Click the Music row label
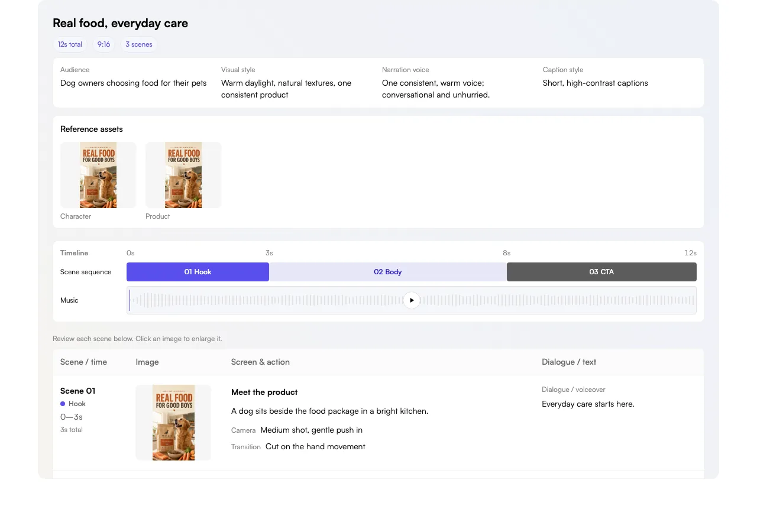Viewport: 757px width, 532px height. [69, 300]
